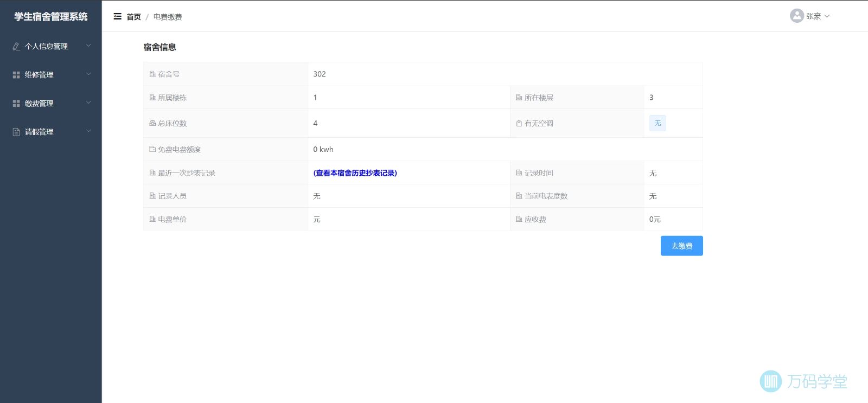The width and height of the screenshot is (868, 403).
Task: Click the document icon beside 请假管理
Action: [x=16, y=132]
